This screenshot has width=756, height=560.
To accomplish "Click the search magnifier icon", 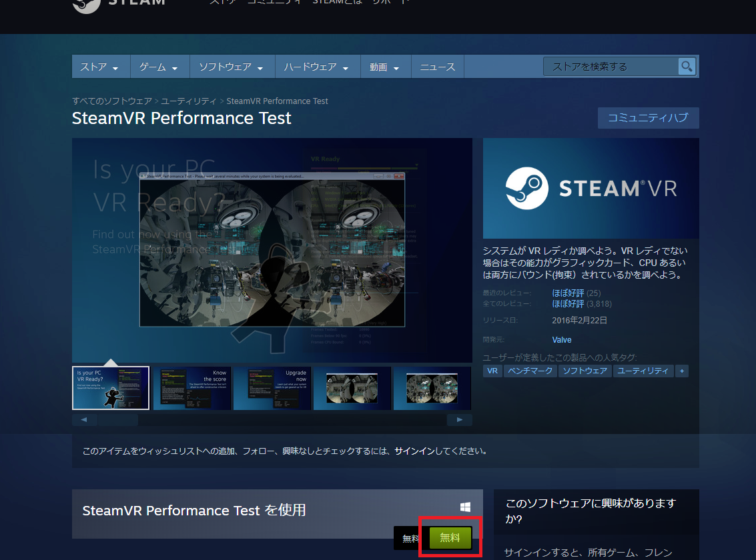I will pyautogui.click(x=687, y=67).
